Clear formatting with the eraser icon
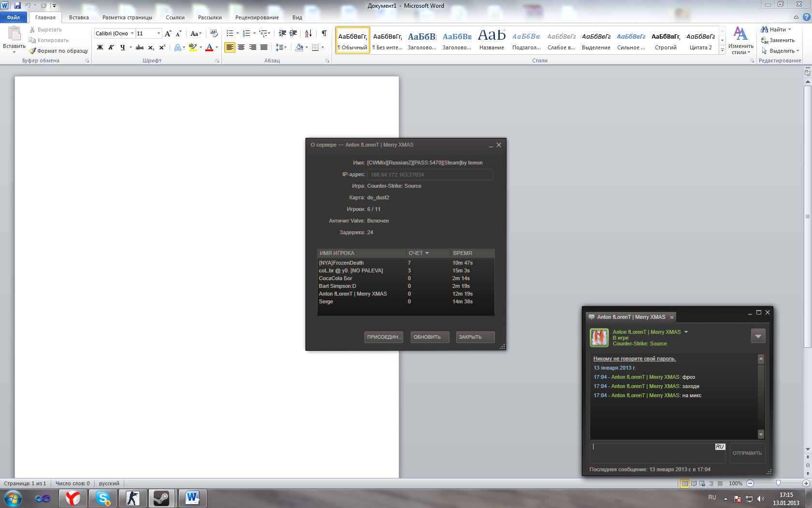This screenshot has width=812, height=508. (214, 33)
